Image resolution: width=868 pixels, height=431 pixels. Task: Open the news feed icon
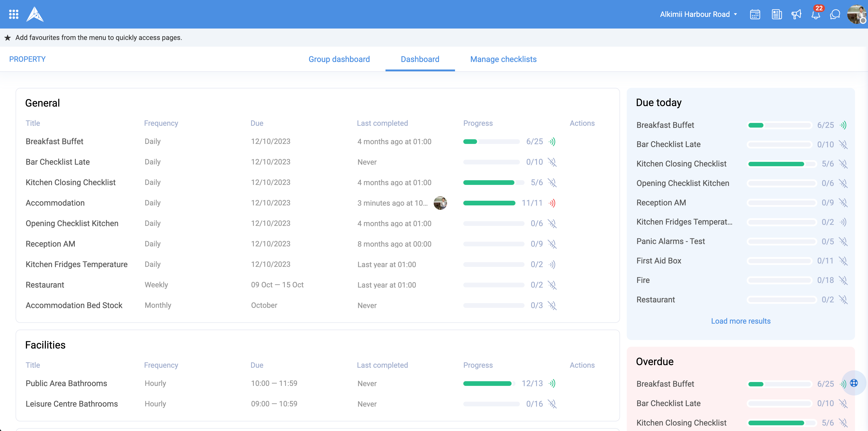[x=776, y=14]
